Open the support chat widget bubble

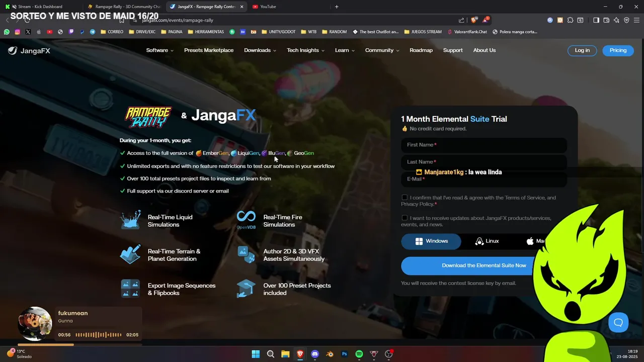coord(618,322)
